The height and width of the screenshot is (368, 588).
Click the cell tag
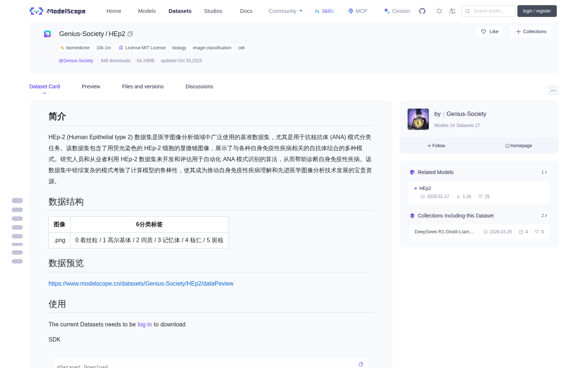coord(241,48)
